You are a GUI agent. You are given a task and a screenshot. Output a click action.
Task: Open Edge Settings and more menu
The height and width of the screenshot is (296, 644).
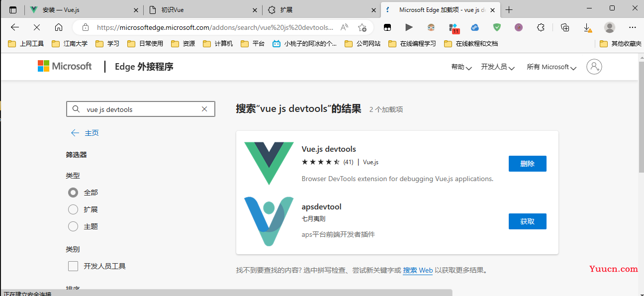tap(633, 27)
